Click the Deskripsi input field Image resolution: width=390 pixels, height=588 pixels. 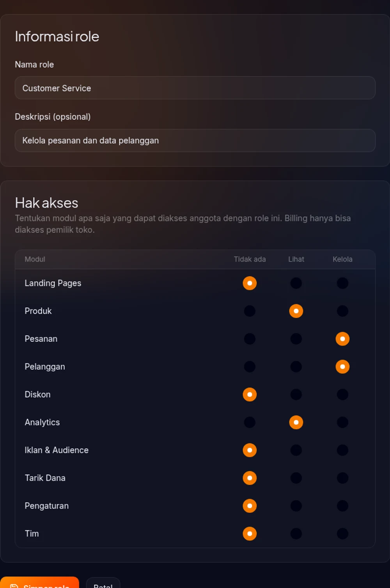195,141
